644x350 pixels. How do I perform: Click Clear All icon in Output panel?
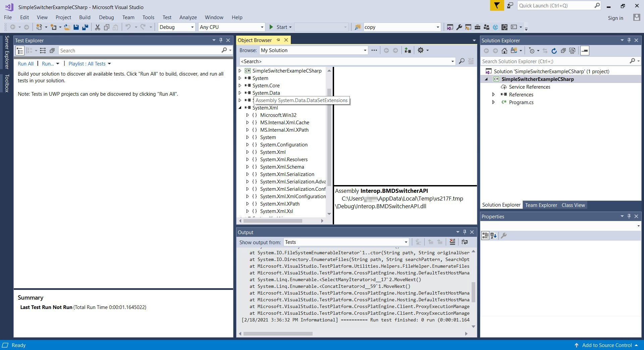tap(452, 242)
